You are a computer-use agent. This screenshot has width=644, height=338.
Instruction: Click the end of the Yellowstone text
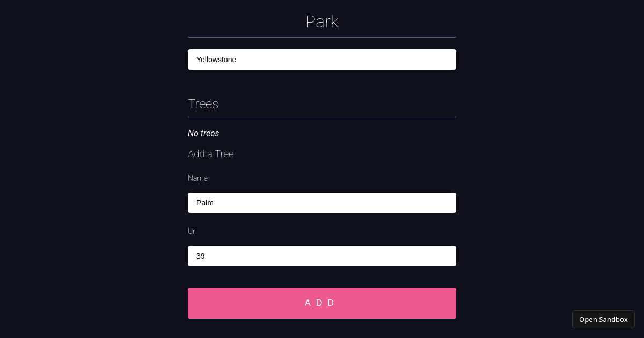[237, 60]
